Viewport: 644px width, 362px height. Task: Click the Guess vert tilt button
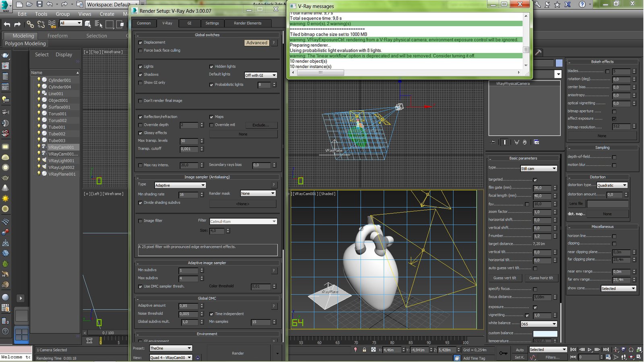click(x=505, y=278)
